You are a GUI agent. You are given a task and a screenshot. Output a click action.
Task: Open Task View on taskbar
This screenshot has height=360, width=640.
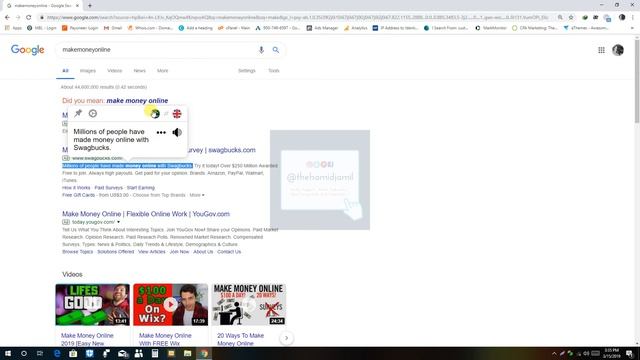(40, 353)
